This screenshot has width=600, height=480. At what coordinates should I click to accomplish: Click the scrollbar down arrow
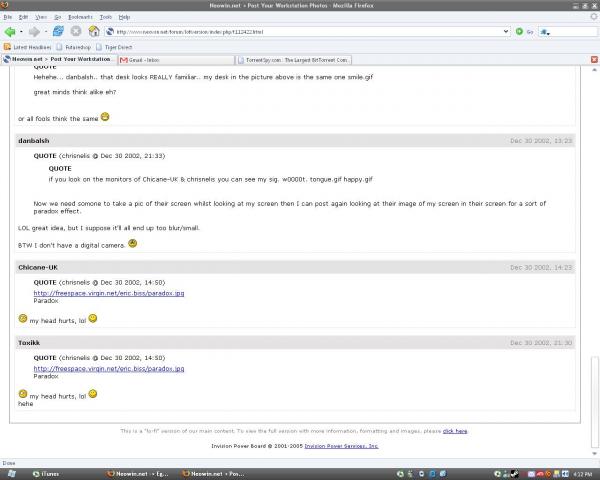(x=594, y=454)
